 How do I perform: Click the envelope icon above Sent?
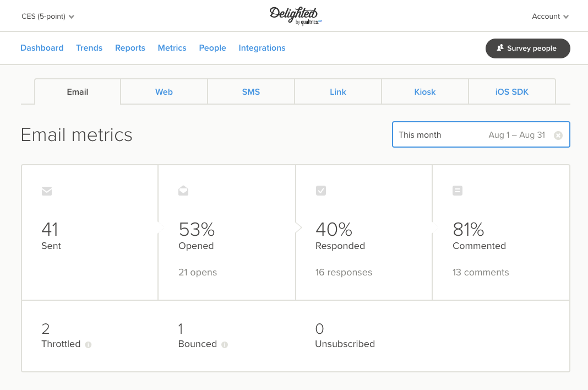[47, 191]
